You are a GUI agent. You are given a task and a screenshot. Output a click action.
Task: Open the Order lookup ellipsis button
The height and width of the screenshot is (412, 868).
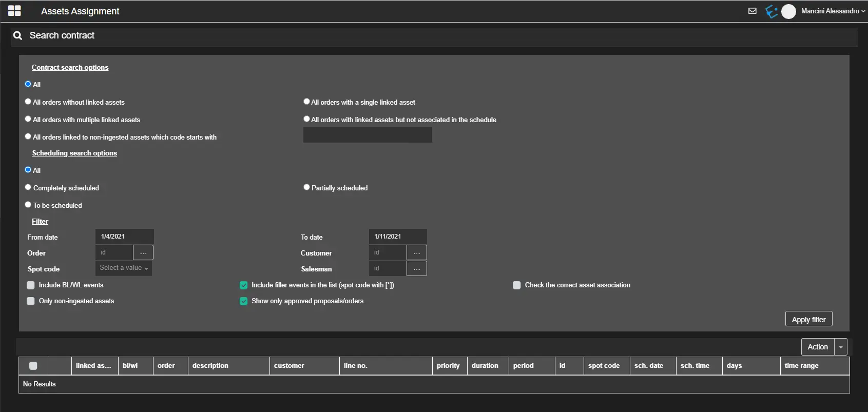[143, 252]
